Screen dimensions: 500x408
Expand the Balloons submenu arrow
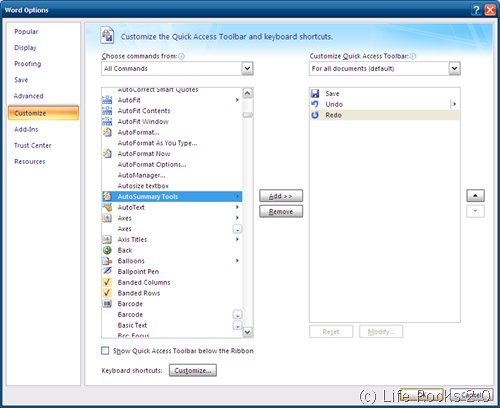[237, 260]
